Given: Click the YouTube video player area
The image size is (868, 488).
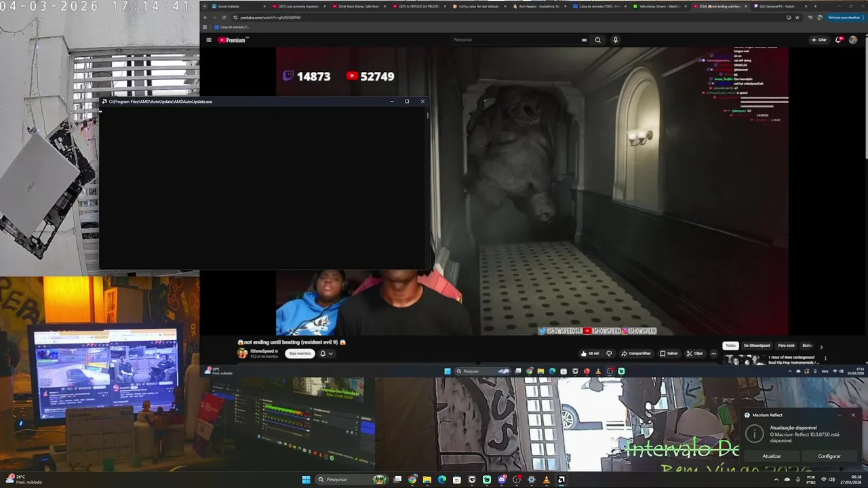Looking at the screenshot, I should (532, 190).
